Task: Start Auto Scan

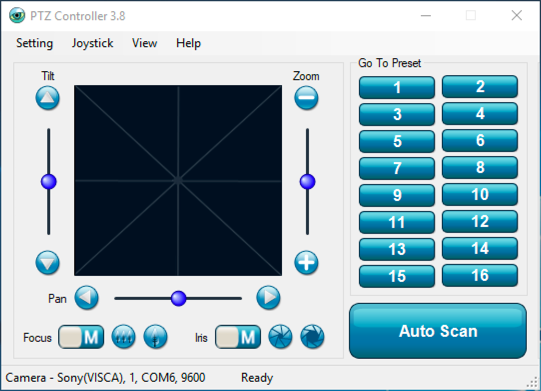Action: tap(438, 331)
